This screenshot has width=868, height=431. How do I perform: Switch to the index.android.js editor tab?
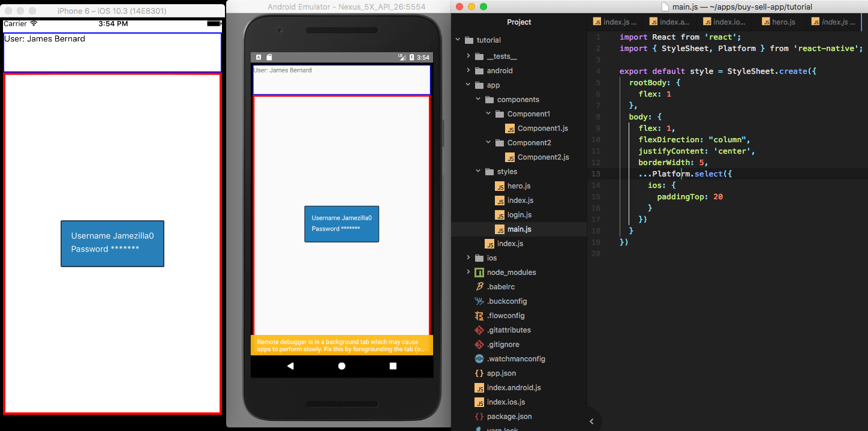pos(669,22)
